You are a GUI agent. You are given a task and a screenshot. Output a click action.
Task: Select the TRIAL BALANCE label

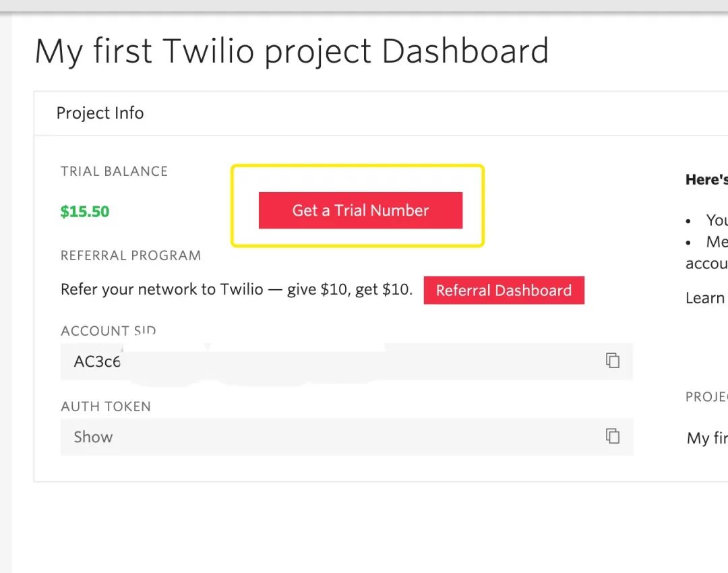114,171
